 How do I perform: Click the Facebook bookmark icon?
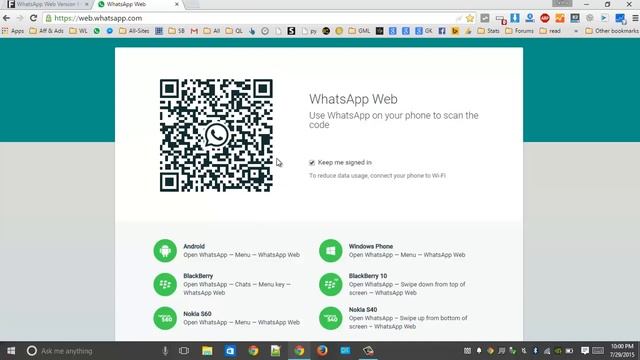pyautogui.click(x=442, y=31)
